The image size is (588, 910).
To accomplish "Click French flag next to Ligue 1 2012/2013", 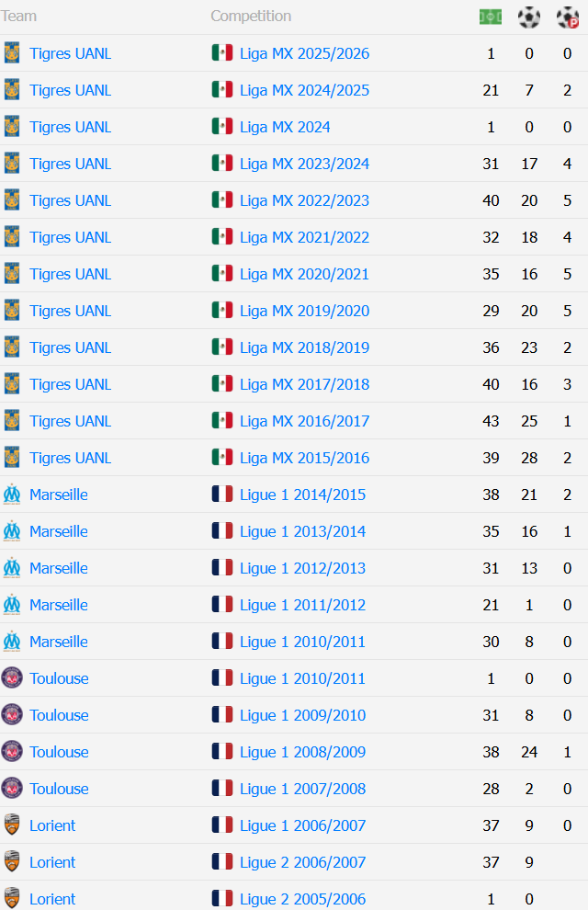I will tap(222, 568).
